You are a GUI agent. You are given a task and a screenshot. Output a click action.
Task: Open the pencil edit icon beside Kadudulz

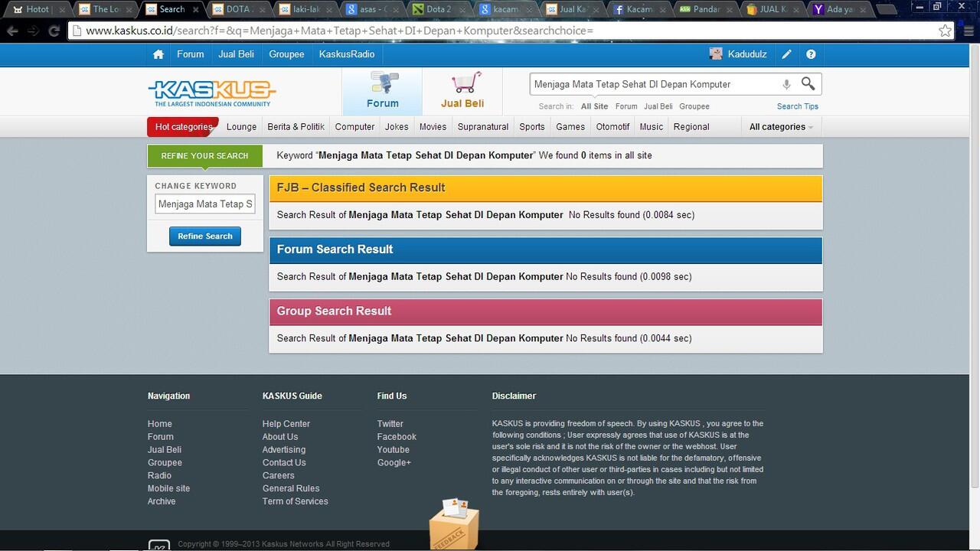coord(786,54)
